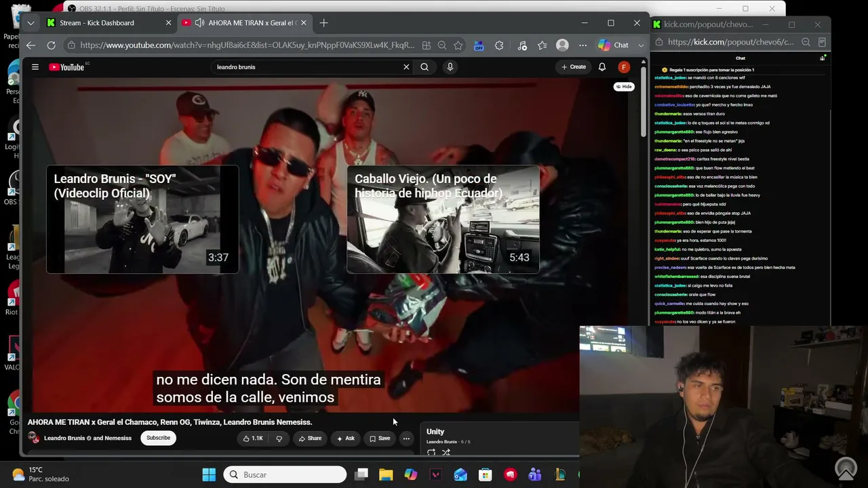
Task: Open File Explorer from the taskbar
Action: [x=386, y=474]
